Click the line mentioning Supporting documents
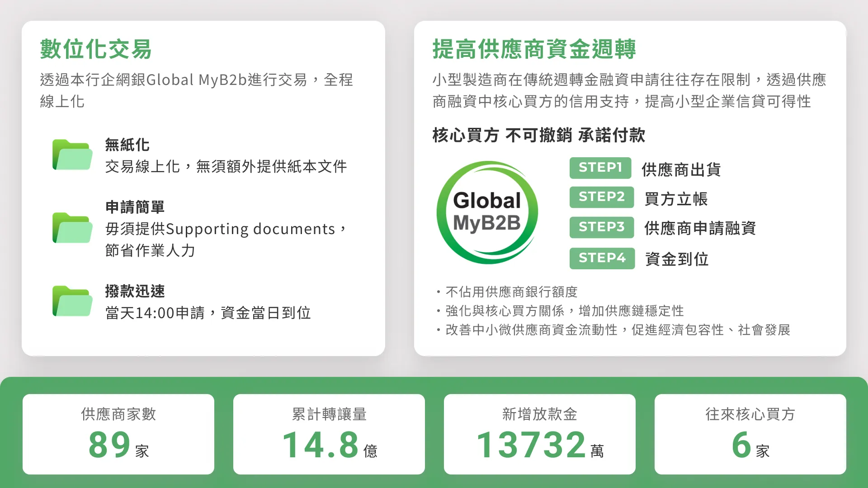Image resolution: width=868 pixels, height=488 pixels. 226,229
